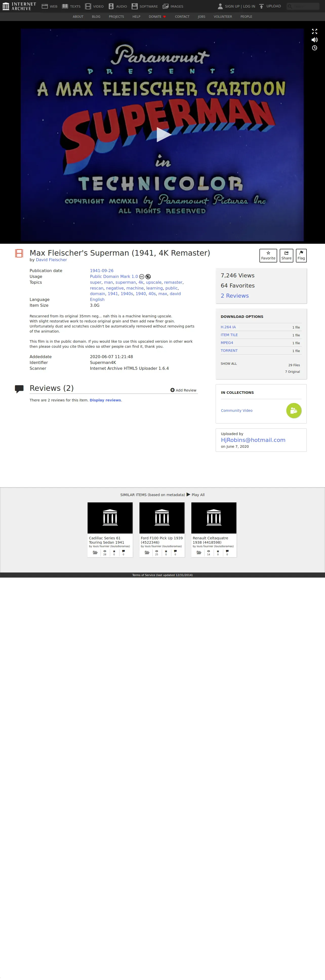The width and height of the screenshot is (325, 980).
Task: Open the ABOUT menu item
Action: click(x=78, y=17)
